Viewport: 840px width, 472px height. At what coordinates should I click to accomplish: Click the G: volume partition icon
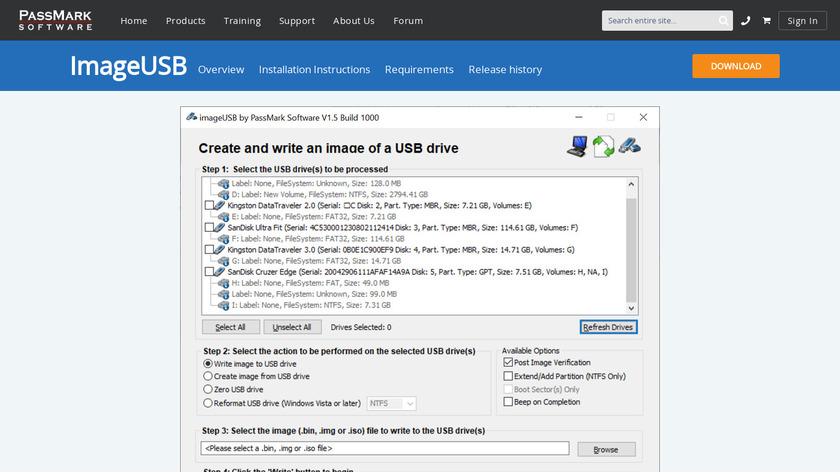(224, 261)
